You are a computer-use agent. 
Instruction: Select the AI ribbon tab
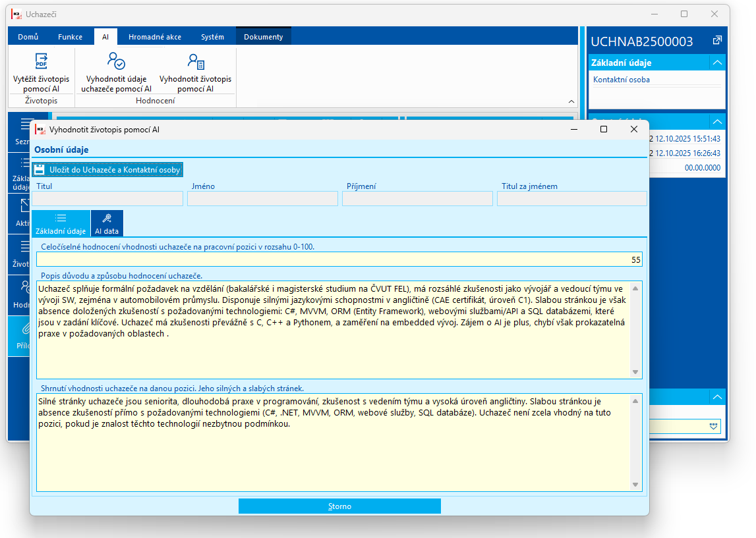coord(105,37)
